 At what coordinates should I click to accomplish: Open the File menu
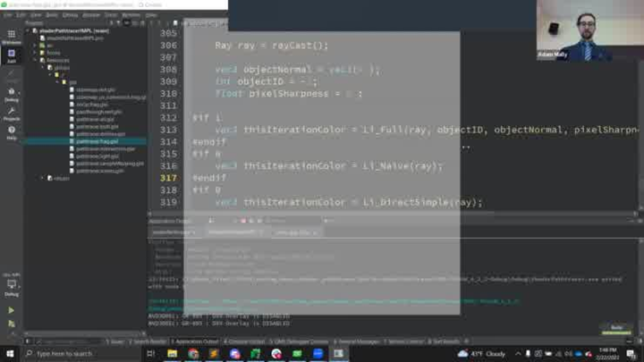click(x=6, y=15)
